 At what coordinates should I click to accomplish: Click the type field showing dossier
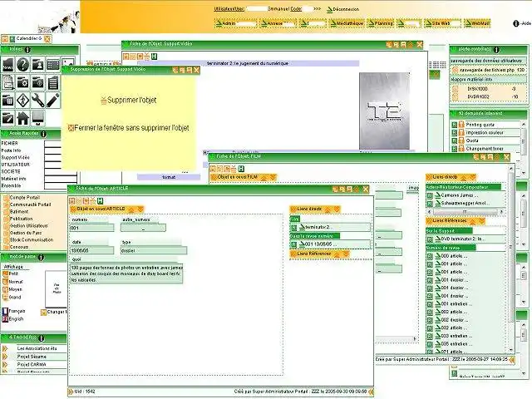point(153,251)
